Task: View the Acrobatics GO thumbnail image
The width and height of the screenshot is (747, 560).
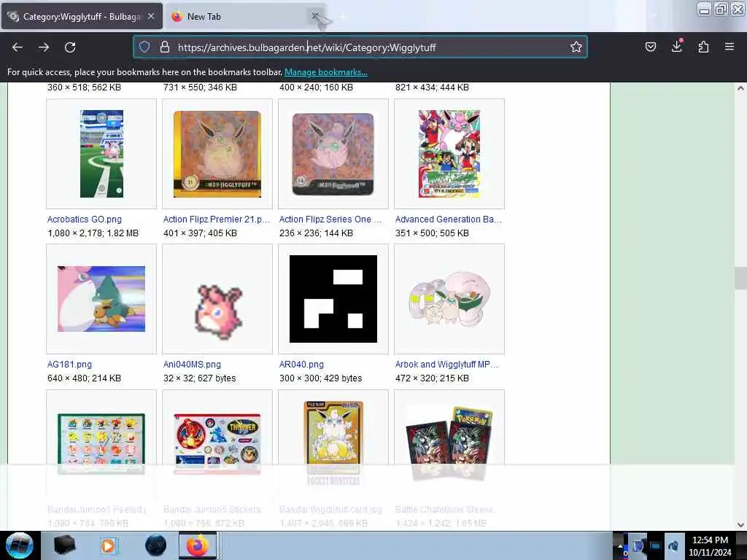Action: pos(101,154)
